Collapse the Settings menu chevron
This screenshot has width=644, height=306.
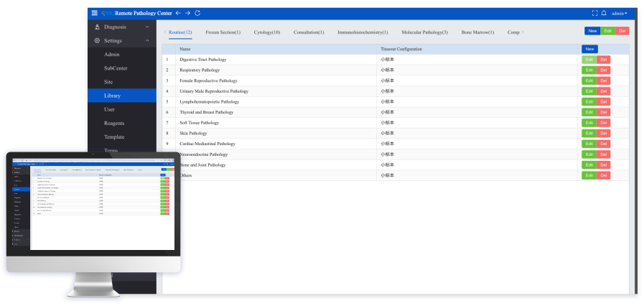coord(147,41)
